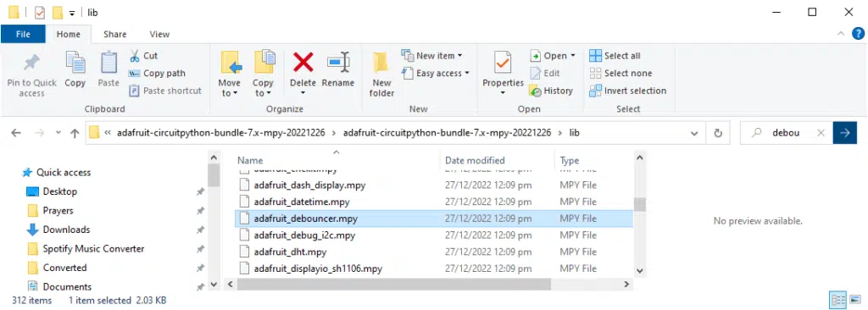Create a New folder from ribbon
Screen dimensions: 868x310
(381, 75)
